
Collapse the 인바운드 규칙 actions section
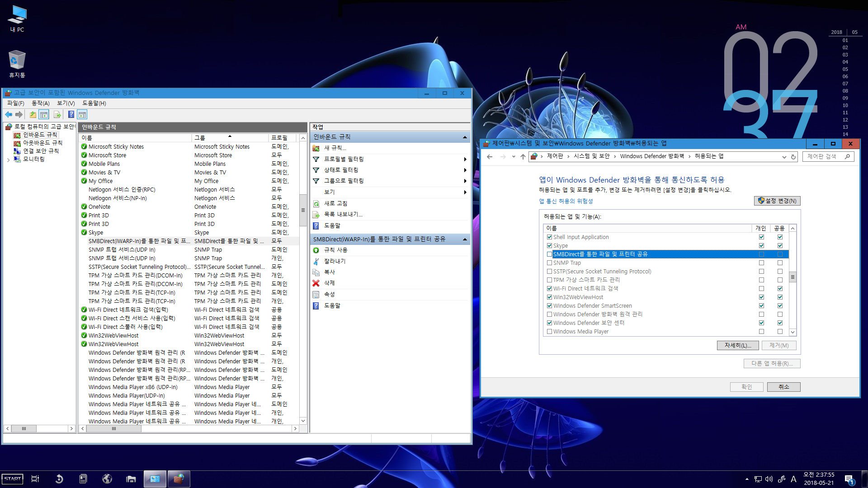(x=465, y=137)
